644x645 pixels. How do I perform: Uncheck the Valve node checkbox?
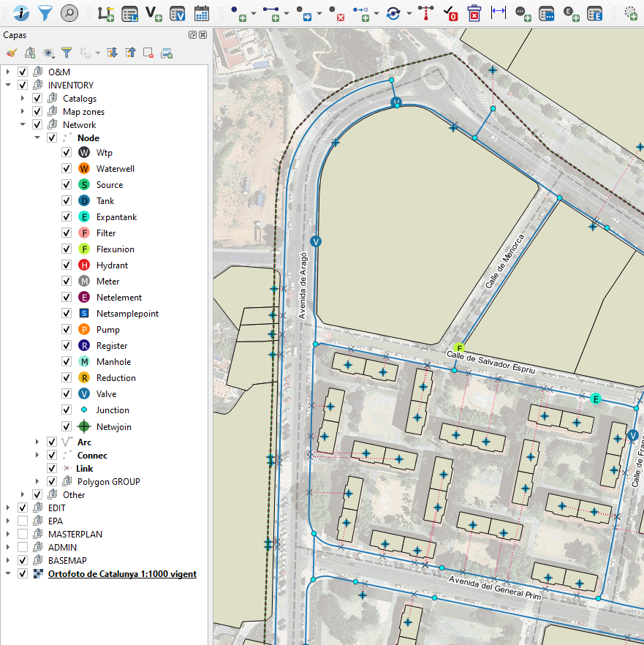pyautogui.click(x=67, y=393)
